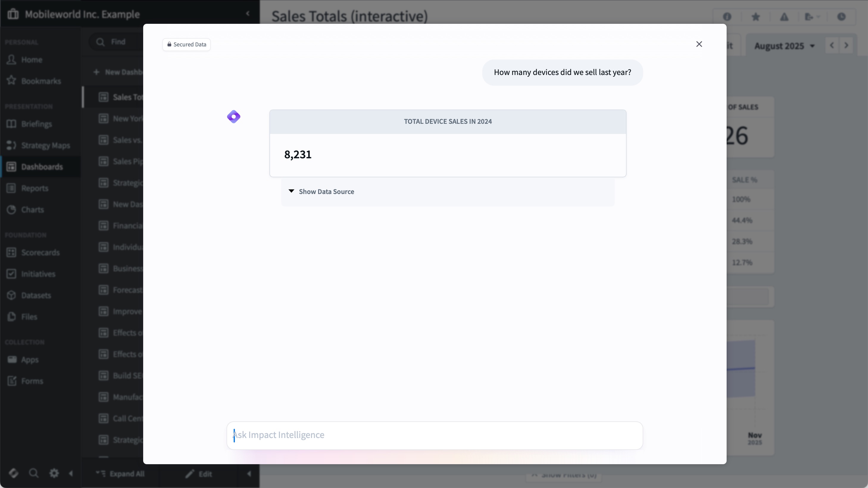Click the Datasets cube icon
The image size is (868, 488).
pos(11,295)
